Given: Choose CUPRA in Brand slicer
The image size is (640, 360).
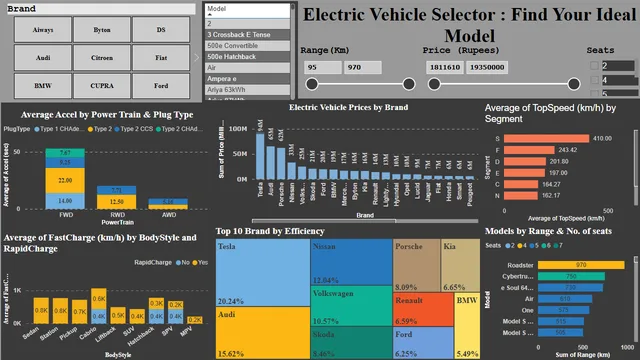Looking at the screenshot, I should pyautogui.click(x=102, y=86).
